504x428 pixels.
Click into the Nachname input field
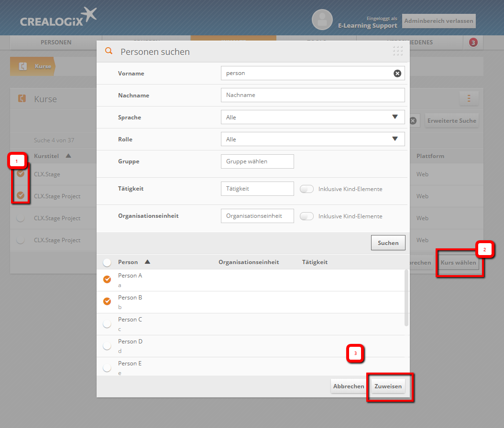pyautogui.click(x=313, y=95)
